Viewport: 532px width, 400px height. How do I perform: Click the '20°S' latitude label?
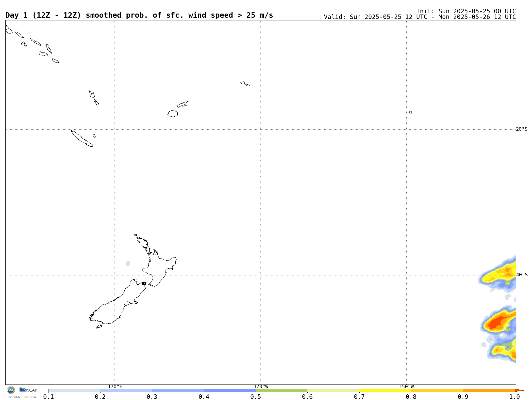click(x=522, y=129)
